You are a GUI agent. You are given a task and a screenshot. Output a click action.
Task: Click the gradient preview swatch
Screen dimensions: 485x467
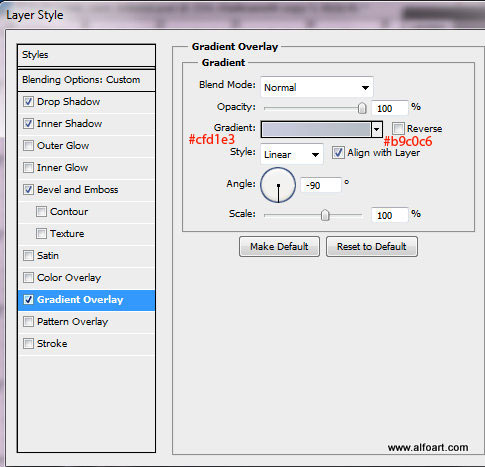tap(316, 129)
